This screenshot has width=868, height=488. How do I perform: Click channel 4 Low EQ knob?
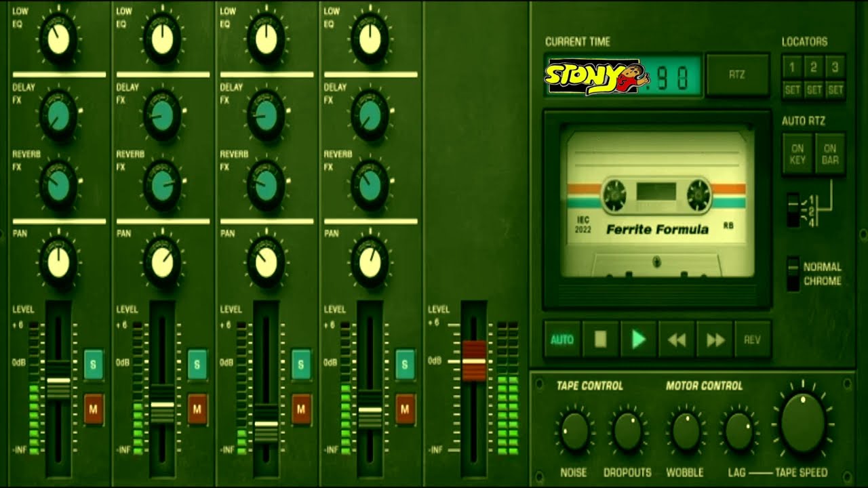(370, 39)
